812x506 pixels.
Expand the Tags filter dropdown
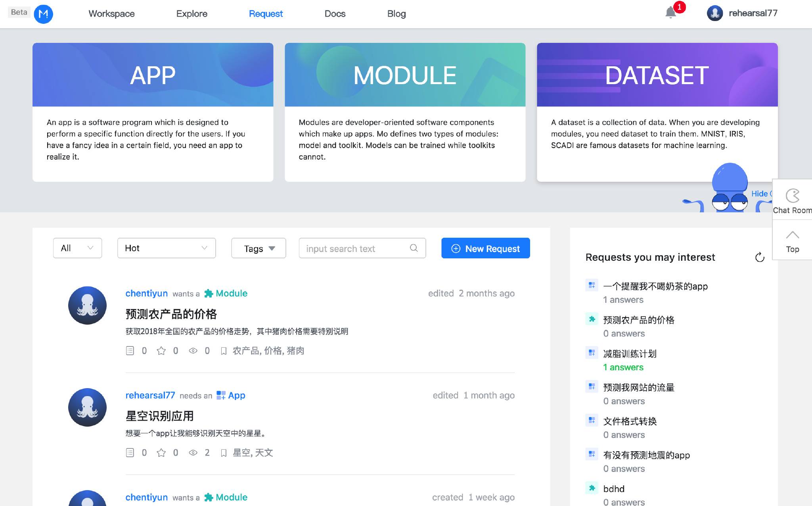click(x=259, y=248)
